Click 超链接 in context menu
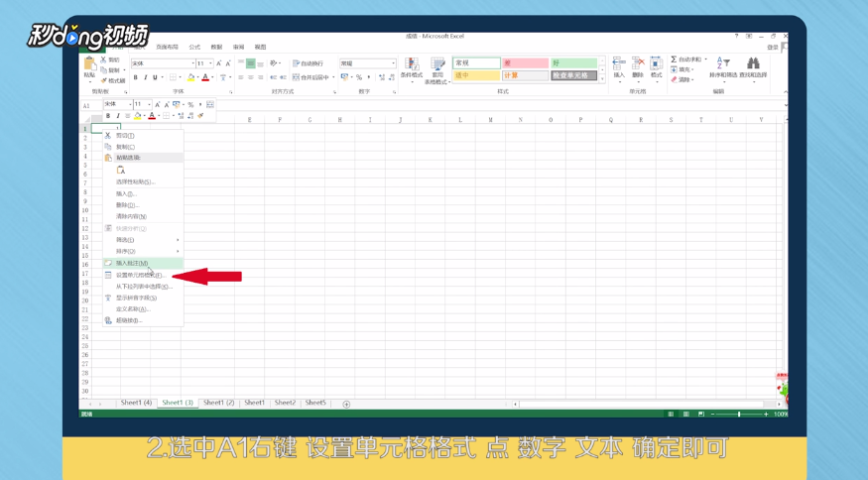The height and width of the screenshot is (480, 868). coord(143,320)
